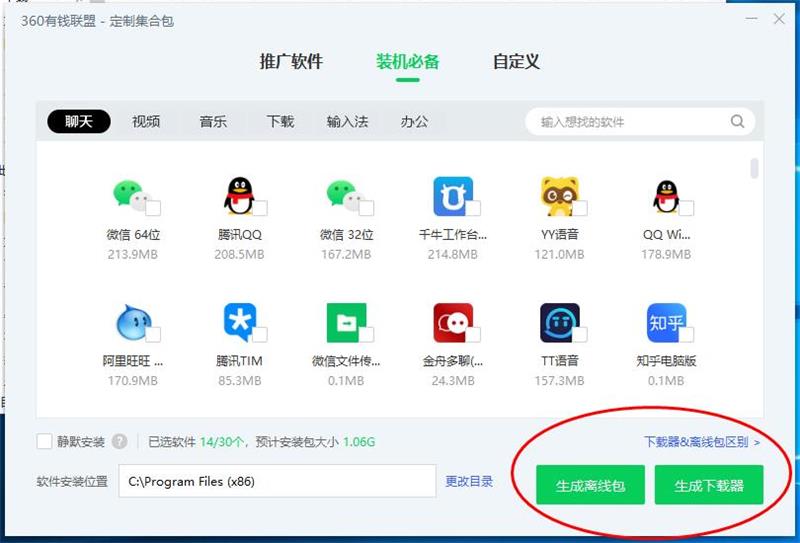Tick the checkbox on YY语音
This screenshot has width=800, height=543.
click(580, 208)
